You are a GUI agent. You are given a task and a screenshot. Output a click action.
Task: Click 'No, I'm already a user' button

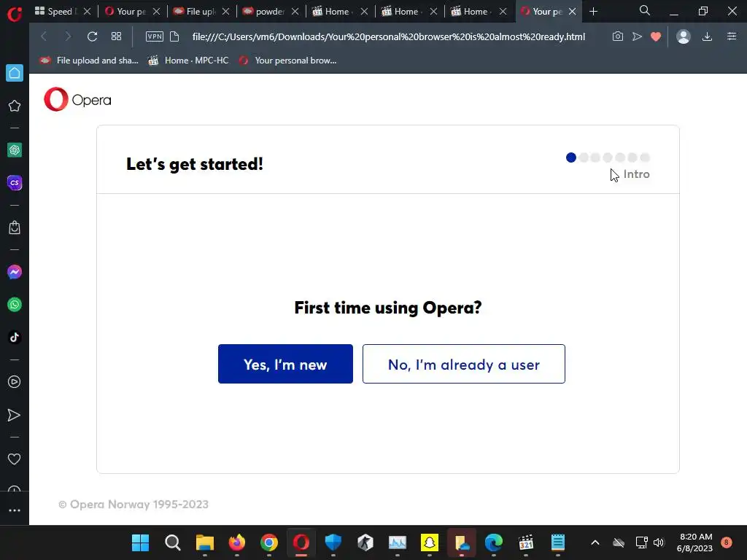pyautogui.click(x=463, y=364)
